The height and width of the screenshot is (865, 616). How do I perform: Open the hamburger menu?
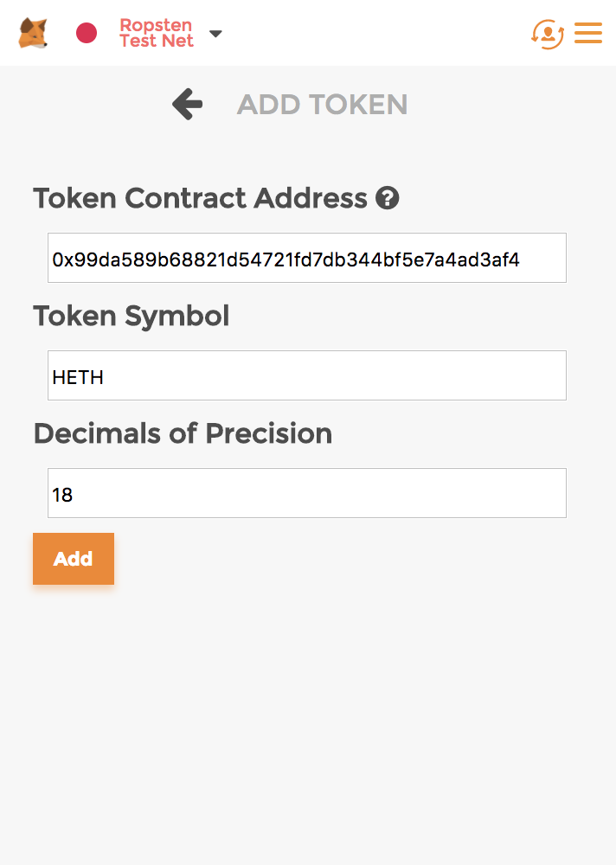point(588,33)
